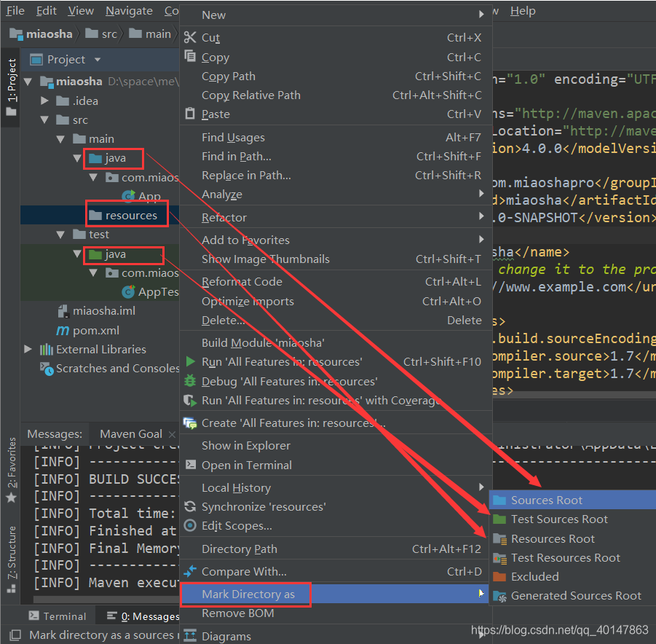Expand the External Libraries node
The image size is (656, 644).
point(28,349)
